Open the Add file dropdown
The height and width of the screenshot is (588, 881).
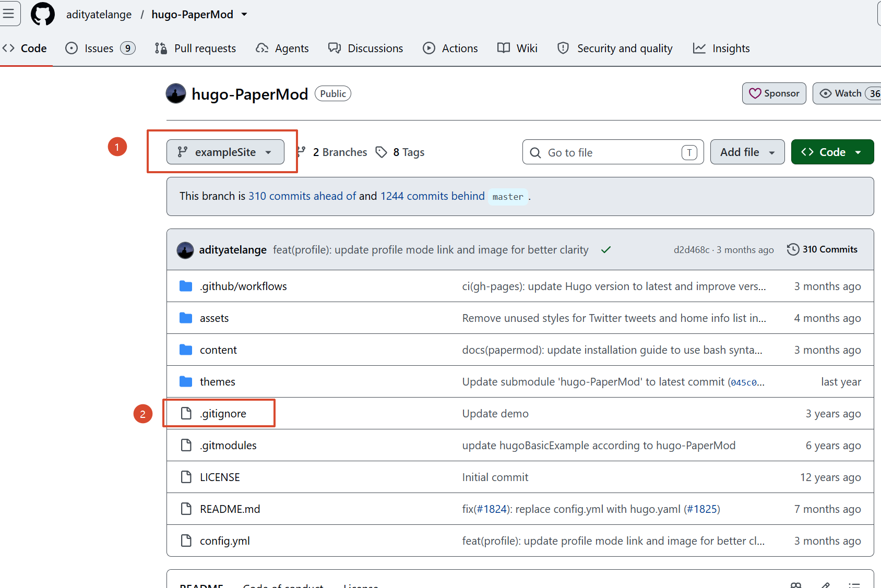coord(747,152)
